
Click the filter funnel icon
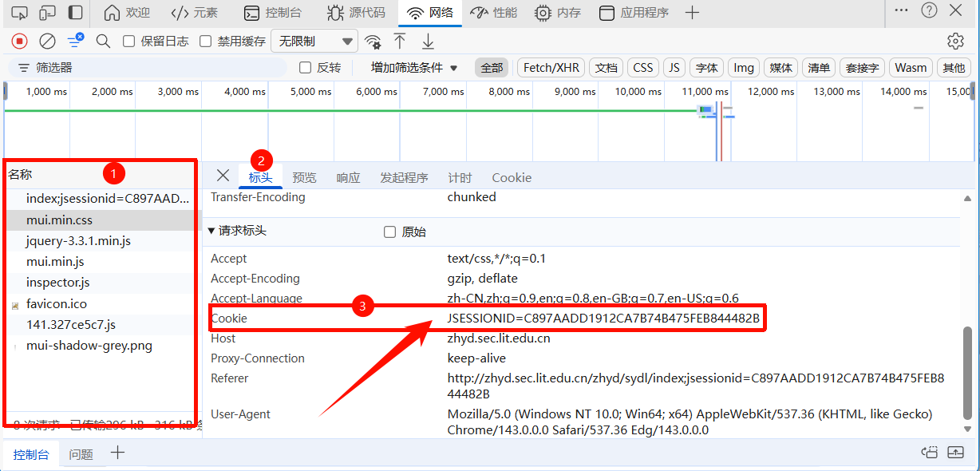[24, 69]
